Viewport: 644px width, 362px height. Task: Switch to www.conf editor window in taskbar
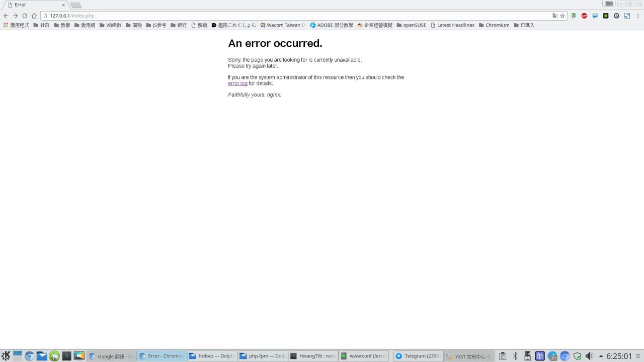(x=364, y=356)
